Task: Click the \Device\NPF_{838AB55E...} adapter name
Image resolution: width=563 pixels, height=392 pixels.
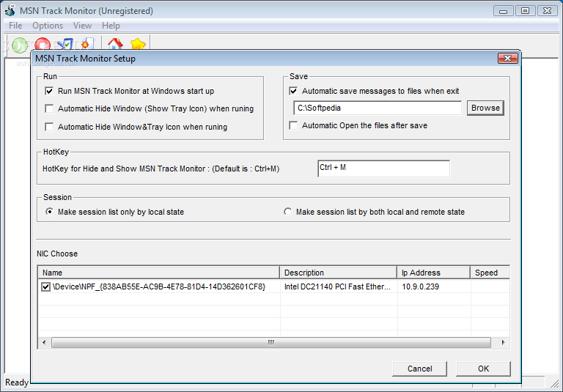Action: pos(159,286)
